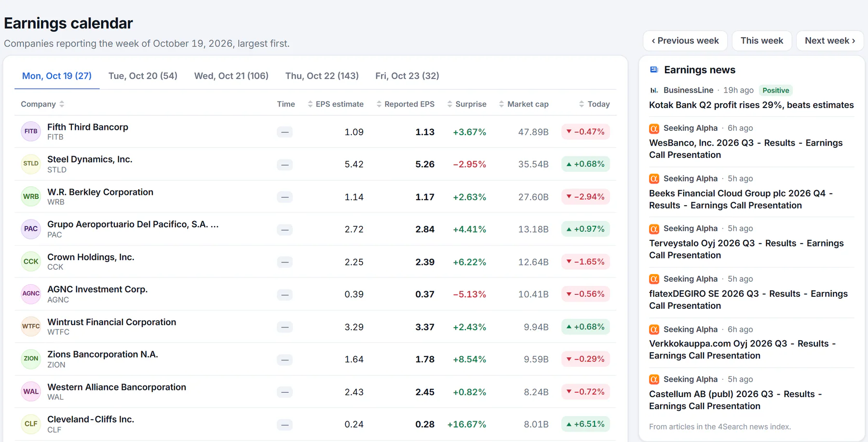This screenshot has height=442, width=868.
Task: Click the CCK ticker avatar
Action: 31,262
